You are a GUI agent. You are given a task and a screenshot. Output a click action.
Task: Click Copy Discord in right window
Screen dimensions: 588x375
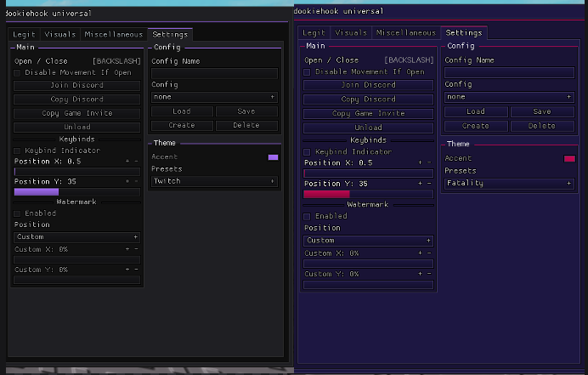tap(368, 99)
